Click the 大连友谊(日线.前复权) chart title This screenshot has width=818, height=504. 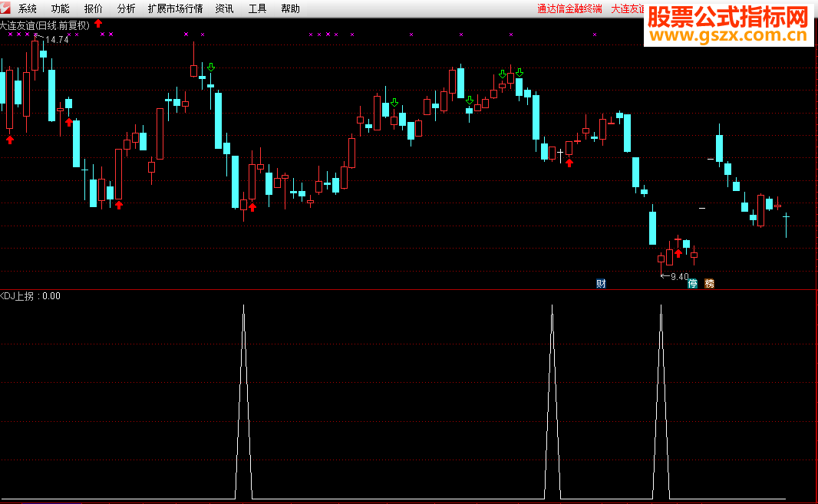(x=45, y=25)
